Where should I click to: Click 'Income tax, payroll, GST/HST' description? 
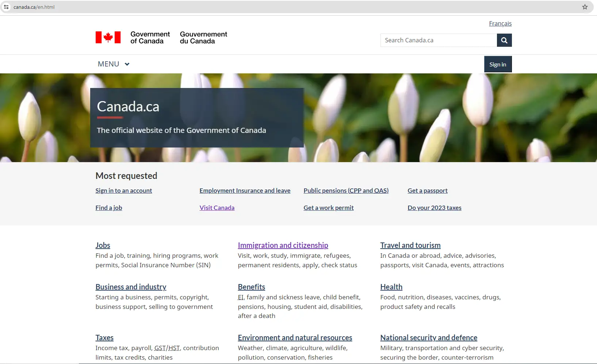(157, 353)
